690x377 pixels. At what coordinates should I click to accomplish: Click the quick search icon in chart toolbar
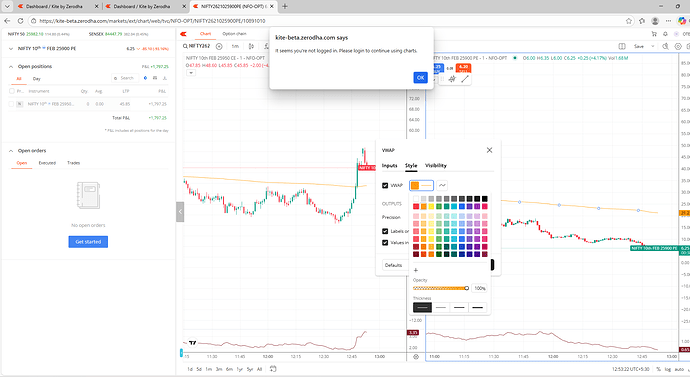tap(665, 46)
